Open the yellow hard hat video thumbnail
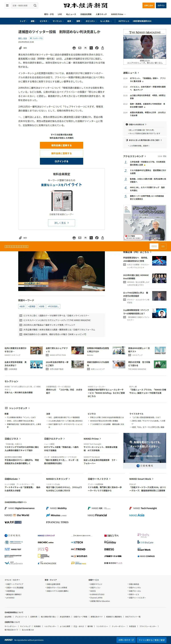The height and width of the screenshot is (644, 171). 62,271
